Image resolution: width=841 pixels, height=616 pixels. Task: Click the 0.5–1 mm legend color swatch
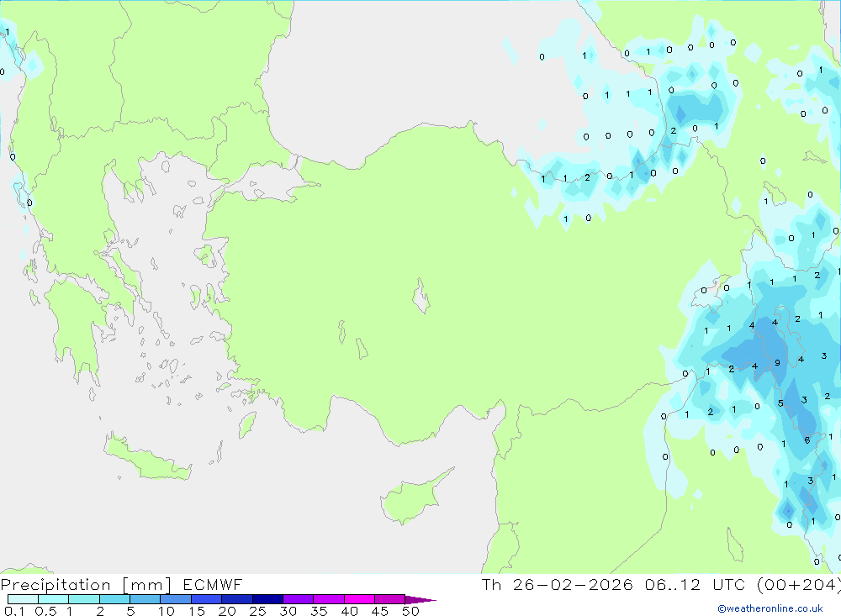(x=54, y=599)
